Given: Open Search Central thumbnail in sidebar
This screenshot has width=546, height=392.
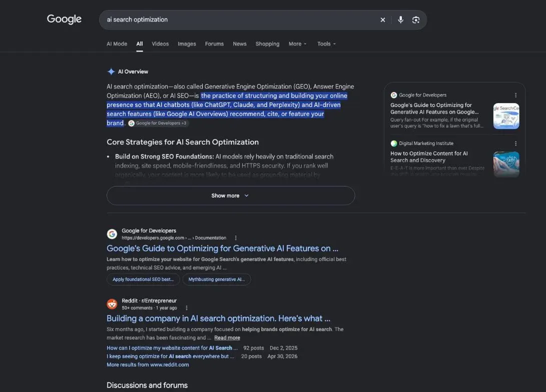Looking at the screenshot, I should pyautogui.click(x=506, y=116).
